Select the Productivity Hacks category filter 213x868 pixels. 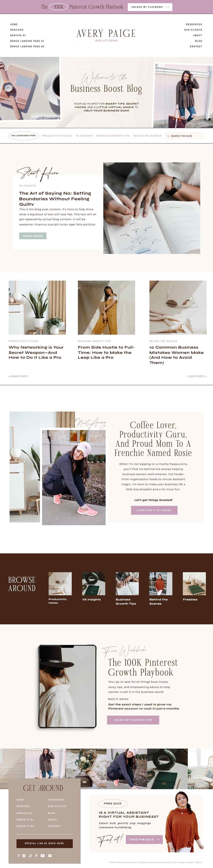point(57,136)
